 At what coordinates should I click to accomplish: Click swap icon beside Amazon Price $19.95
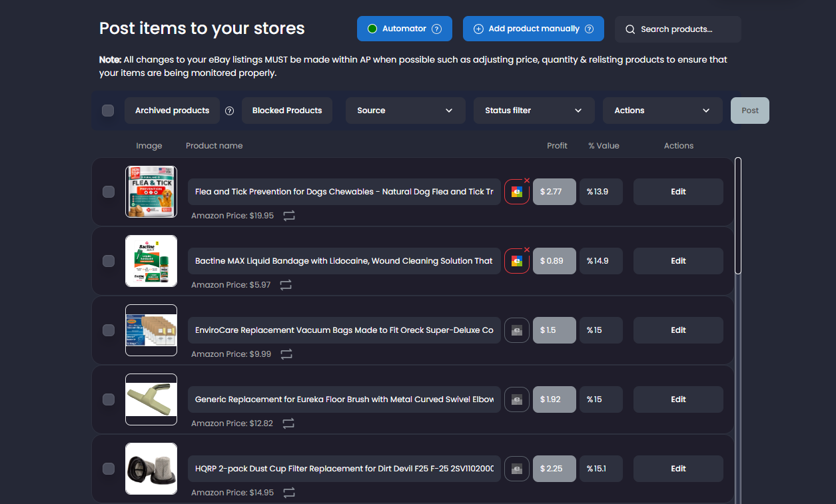(x=289, y=216)
